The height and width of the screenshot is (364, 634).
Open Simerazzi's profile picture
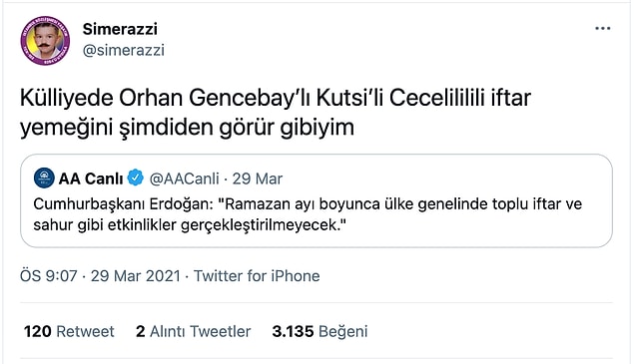pyautogui.click(x=45, y=41)
